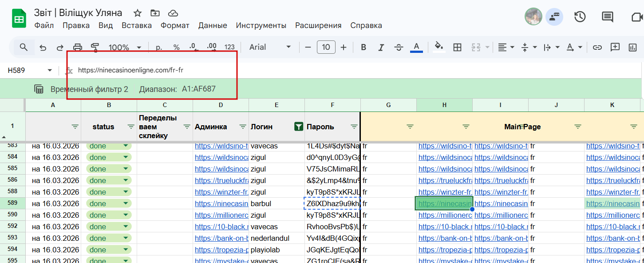Image resolution: width=644 pixels, height=263 pixels.
Task: Open the tropezia-p link in Админка column
Action: (x=221, y=250)
